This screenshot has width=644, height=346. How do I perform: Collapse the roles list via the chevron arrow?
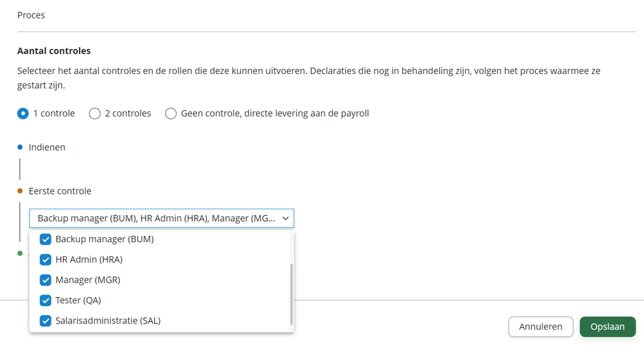tap(286, 218)
